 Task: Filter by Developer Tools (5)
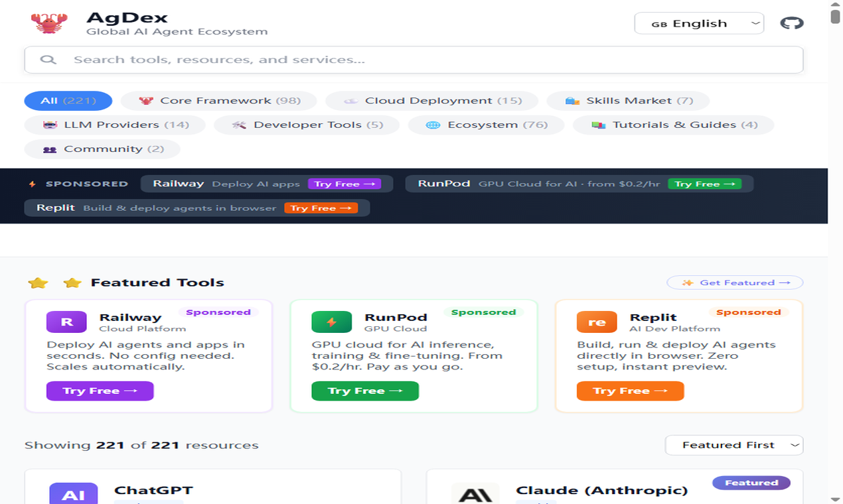(x=307, y=125)
